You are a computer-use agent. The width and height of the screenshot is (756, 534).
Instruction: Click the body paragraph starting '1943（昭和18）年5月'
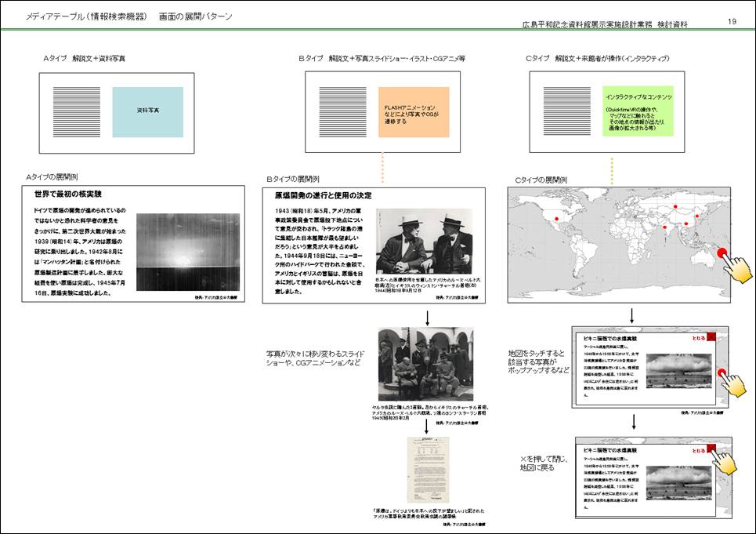pyautogui.click(x=319, y=251)
